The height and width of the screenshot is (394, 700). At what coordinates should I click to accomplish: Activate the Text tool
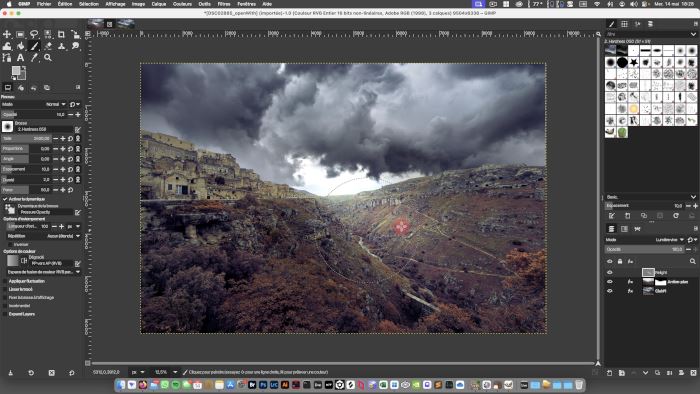20,58
